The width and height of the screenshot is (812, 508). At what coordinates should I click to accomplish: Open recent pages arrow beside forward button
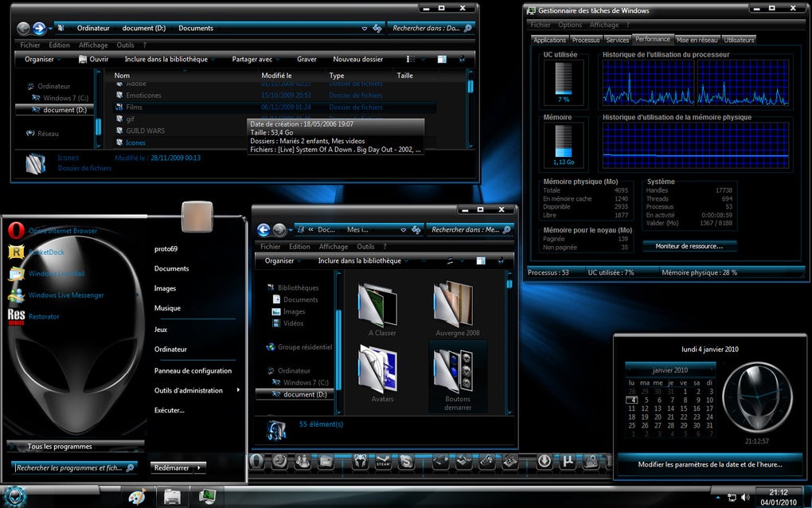pyautogui.click(x=51, y=29)
